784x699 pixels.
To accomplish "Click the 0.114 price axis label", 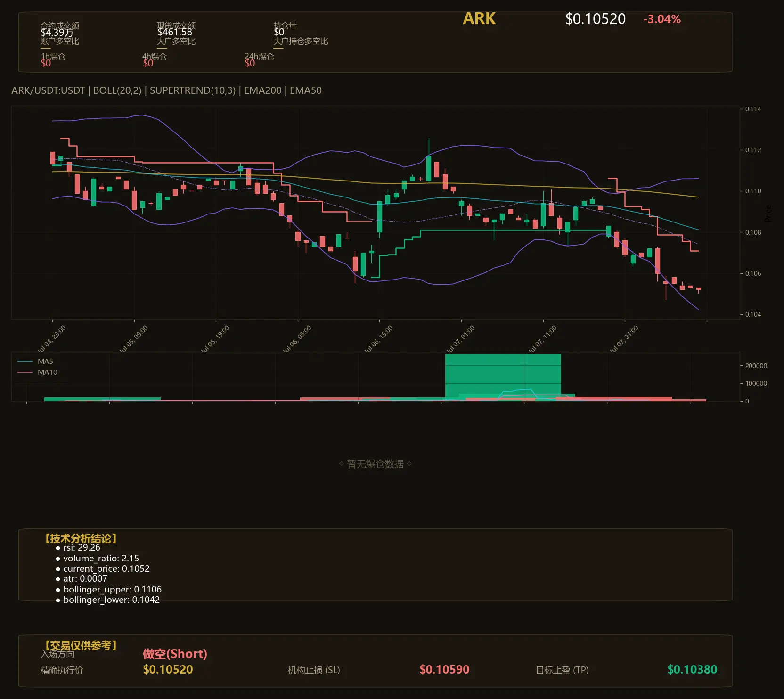I will (x=753, y=109).
